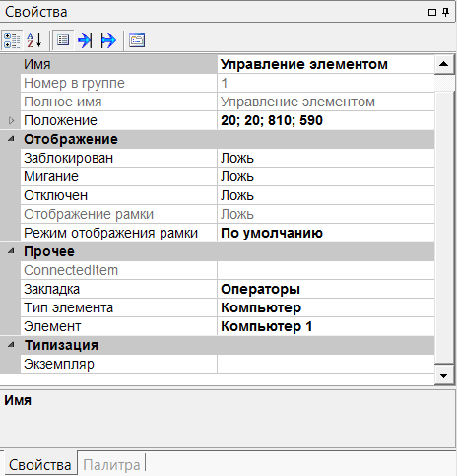This screenshot has width=458, height=476.
Task: Click the blue arrow-to-bar icon
Action: tap(85, 40)
